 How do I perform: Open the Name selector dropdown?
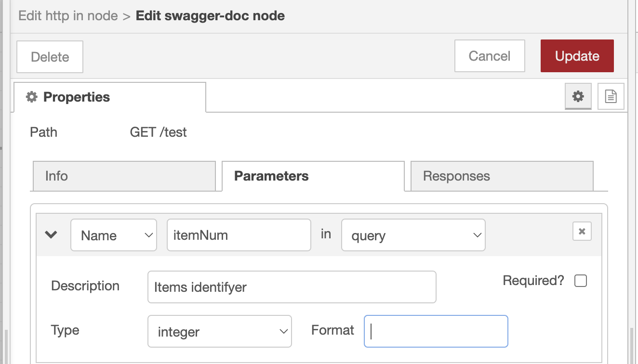point(114,235)
